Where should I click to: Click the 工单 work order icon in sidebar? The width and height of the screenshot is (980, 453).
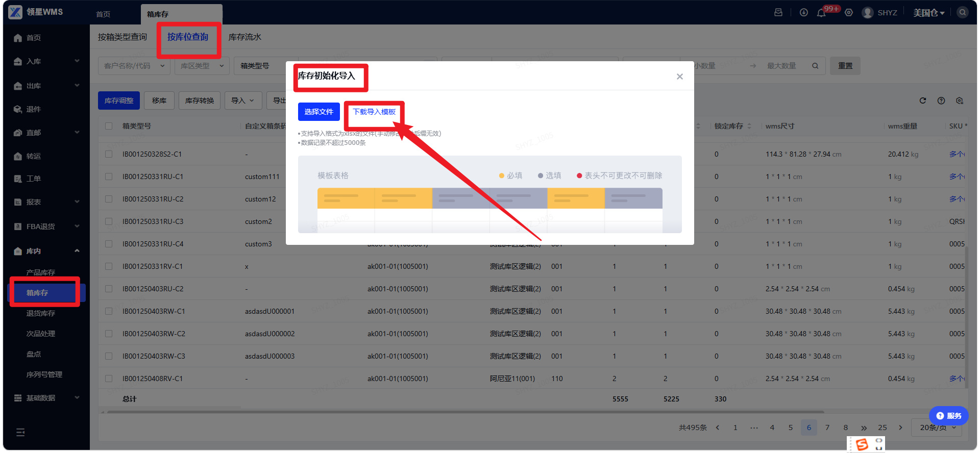(18, 179)
